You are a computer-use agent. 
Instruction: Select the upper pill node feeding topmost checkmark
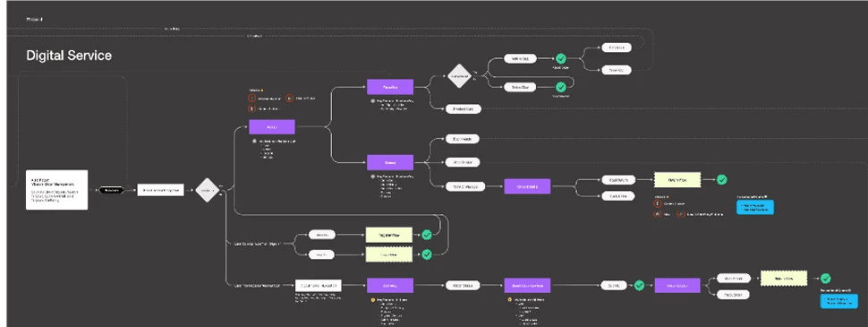[521, 58]
